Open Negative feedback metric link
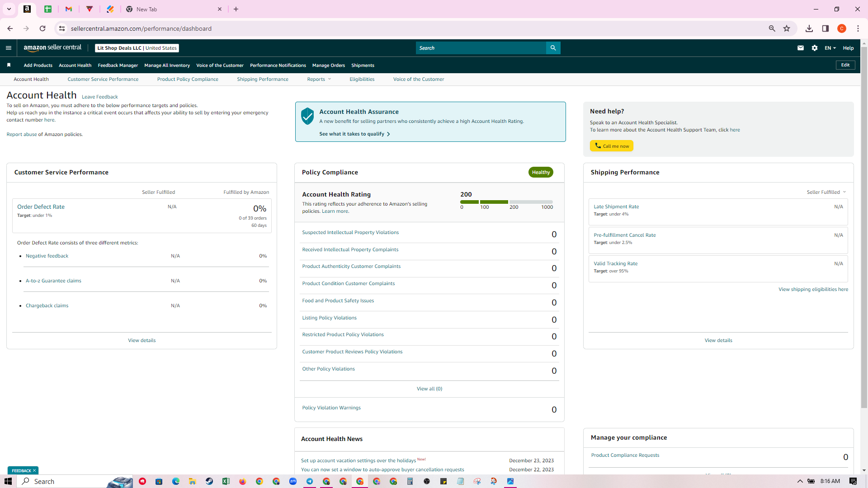868x488 pixels. tap(47, 256)
